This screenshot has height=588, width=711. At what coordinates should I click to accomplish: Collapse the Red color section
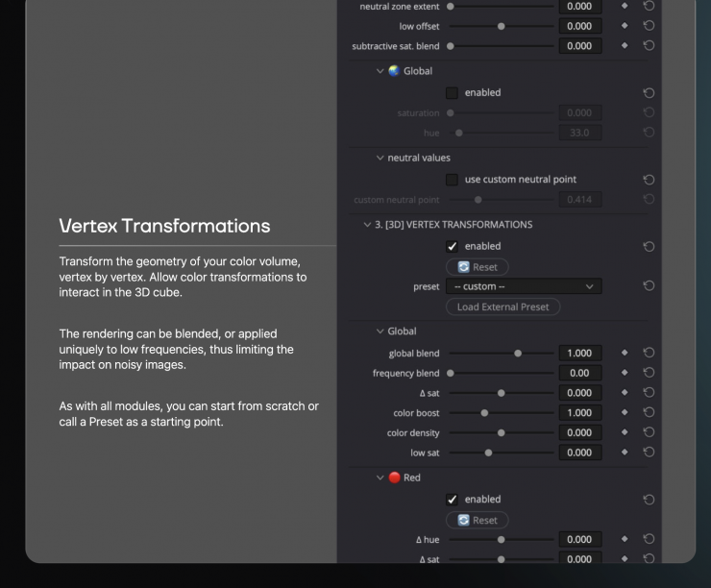pyautogui.click(x=380, y=478)
